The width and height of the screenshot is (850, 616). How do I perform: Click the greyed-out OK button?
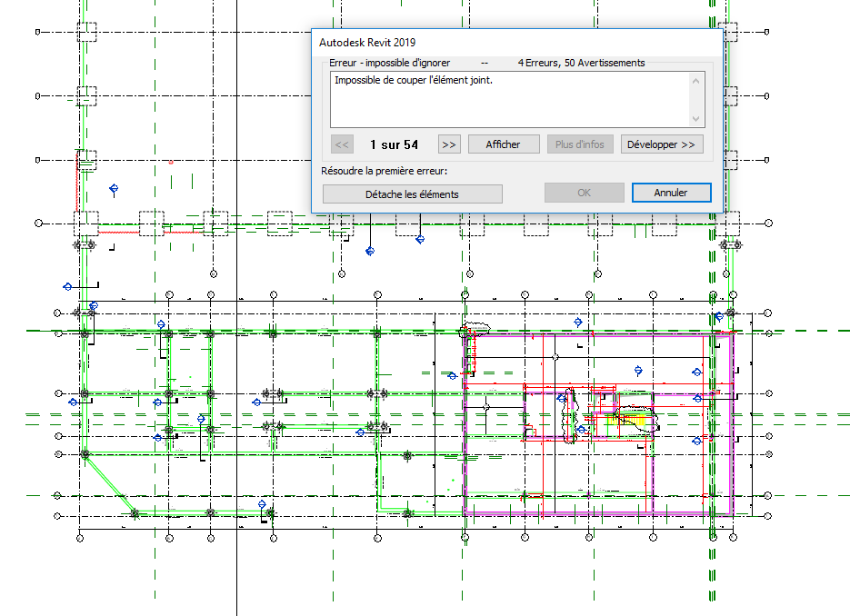click(x=584, y=193)
